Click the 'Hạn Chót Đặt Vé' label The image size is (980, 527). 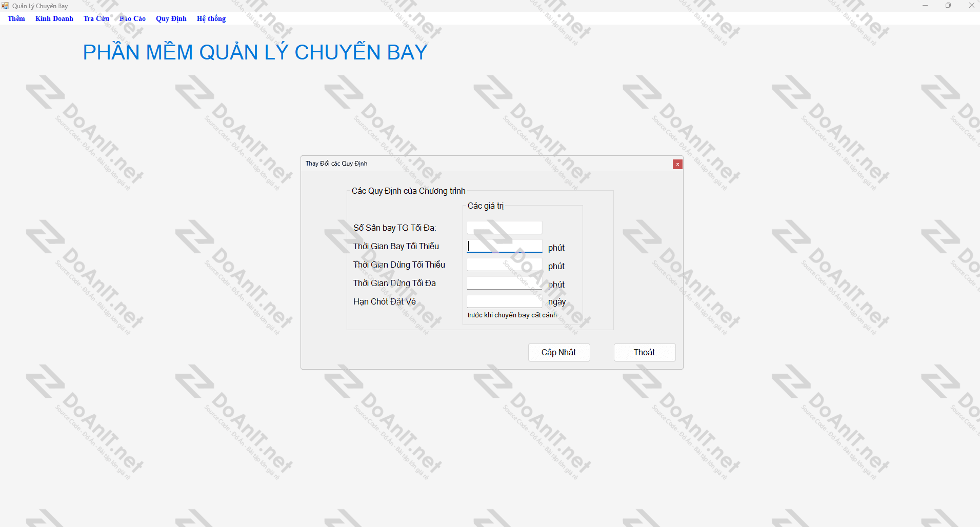point(385,301)
